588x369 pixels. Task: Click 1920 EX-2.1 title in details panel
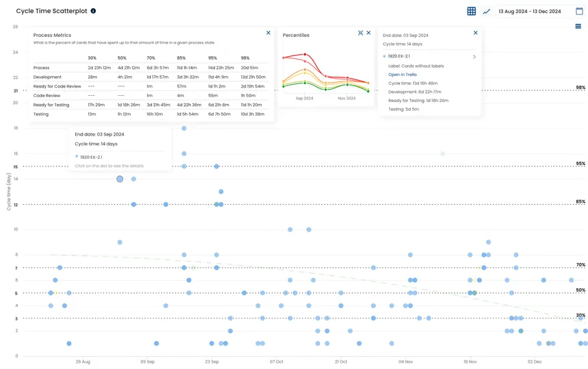(x=399, y=56)
